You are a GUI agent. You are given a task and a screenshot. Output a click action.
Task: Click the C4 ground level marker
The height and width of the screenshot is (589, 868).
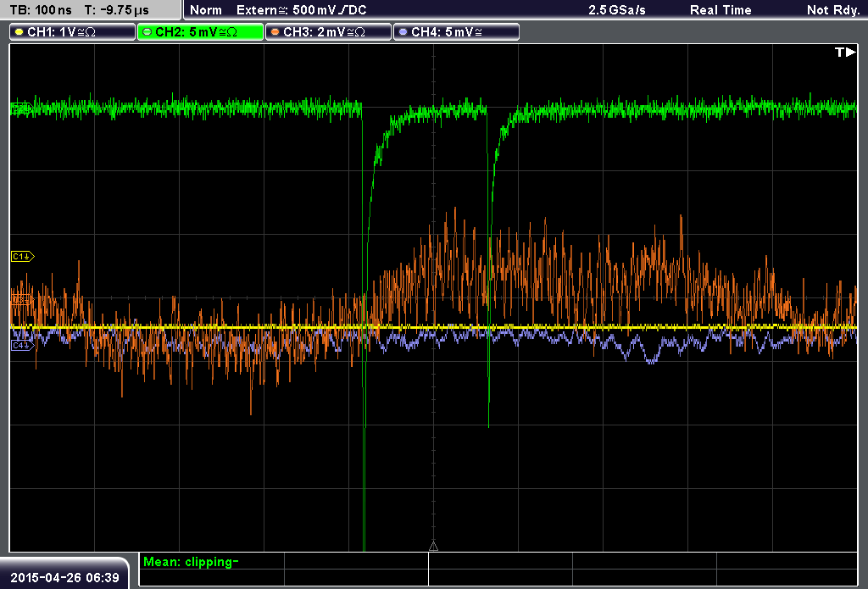(23, 346)
